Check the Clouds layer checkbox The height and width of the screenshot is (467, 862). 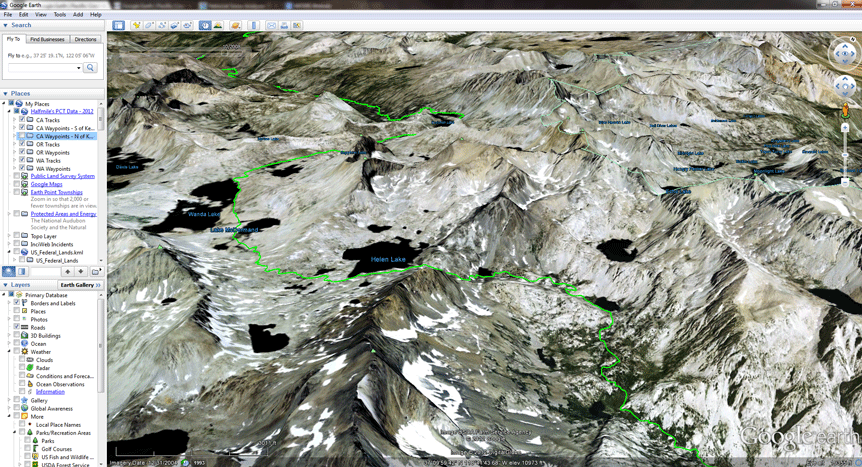[22, 360]
